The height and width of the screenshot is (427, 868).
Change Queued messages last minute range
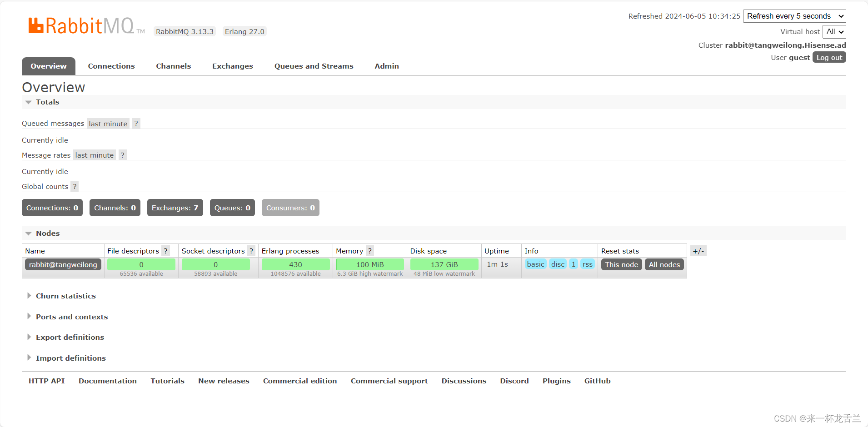108,124
